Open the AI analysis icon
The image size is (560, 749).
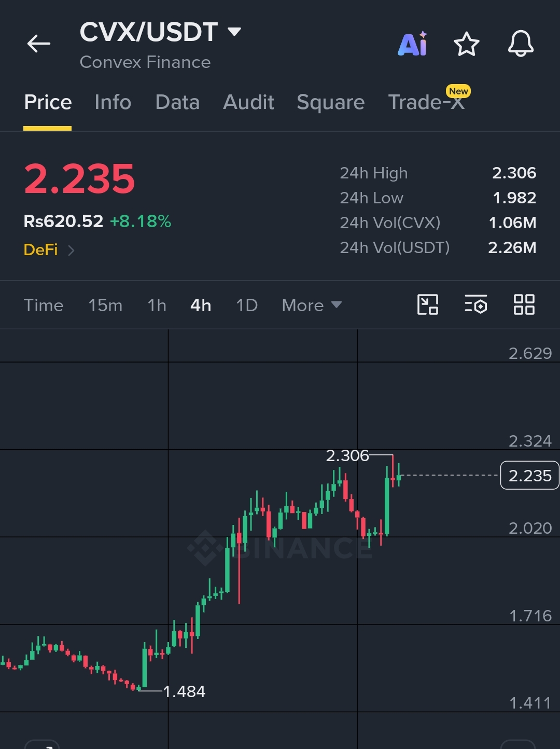tap(413, 44)
